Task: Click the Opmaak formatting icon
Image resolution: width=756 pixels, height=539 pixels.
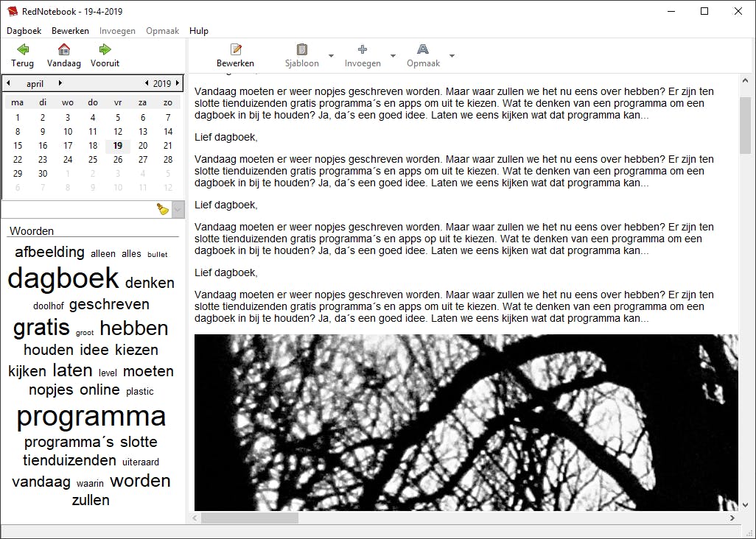Action: (x=423, y=50)
